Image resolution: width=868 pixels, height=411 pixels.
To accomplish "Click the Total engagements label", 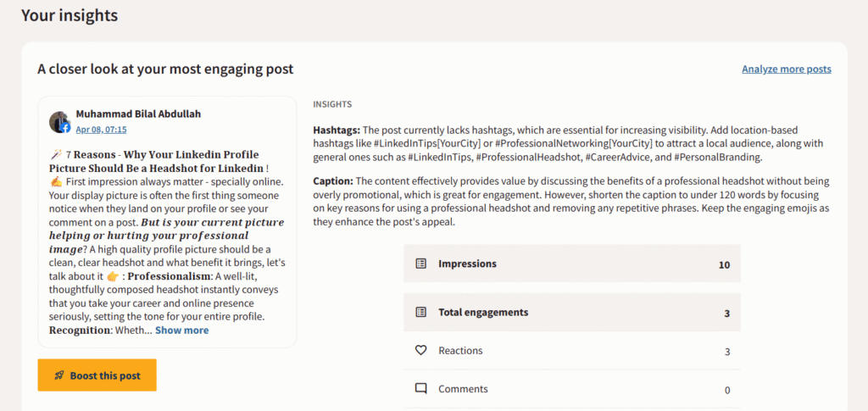I will (x=483, y=312).
